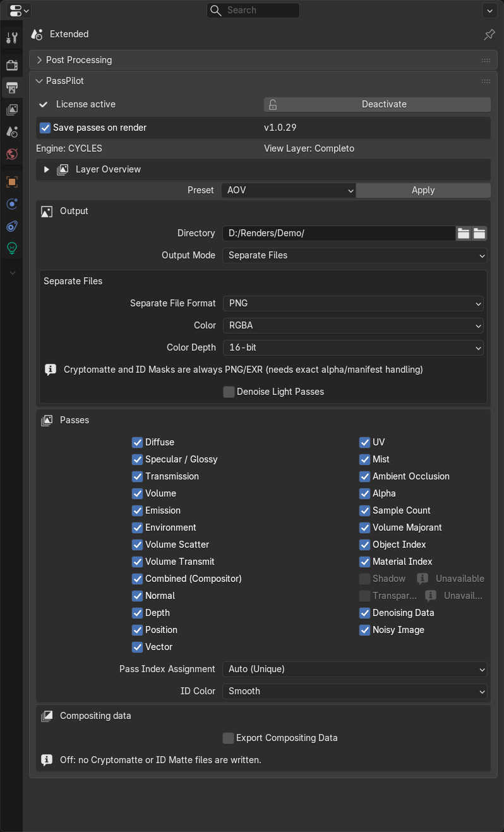Click the Passes section icon
Viewport: 504px width, 832px height.
point(47,420)
